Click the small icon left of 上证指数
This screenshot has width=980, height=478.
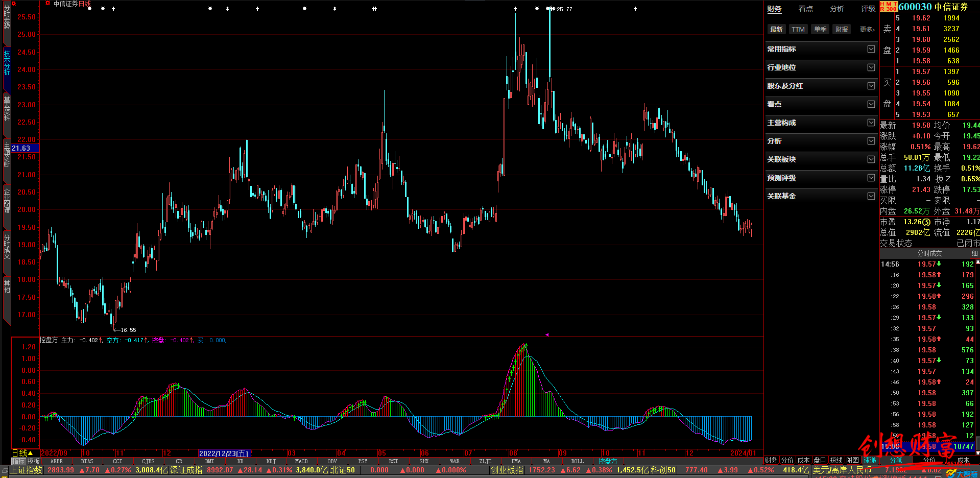click(x=5, y=470)
